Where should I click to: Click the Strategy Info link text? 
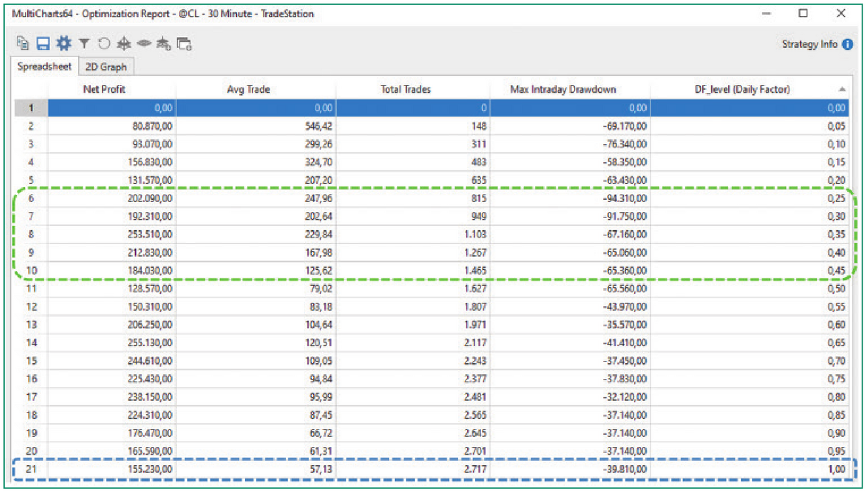[x=809, y=44]
